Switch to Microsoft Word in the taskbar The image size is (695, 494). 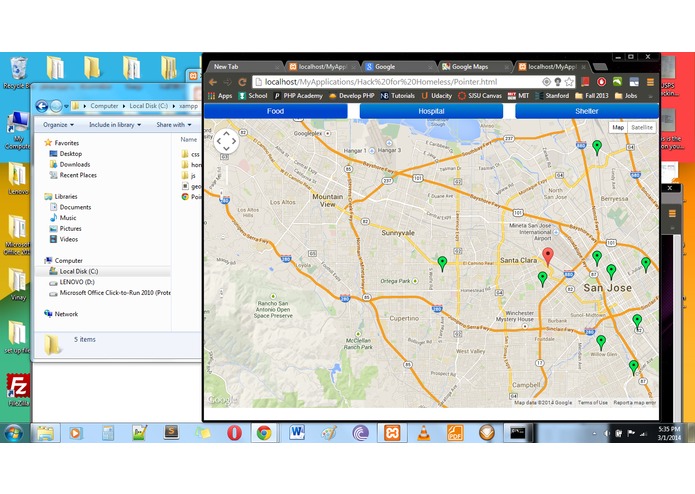pos(297,432)
